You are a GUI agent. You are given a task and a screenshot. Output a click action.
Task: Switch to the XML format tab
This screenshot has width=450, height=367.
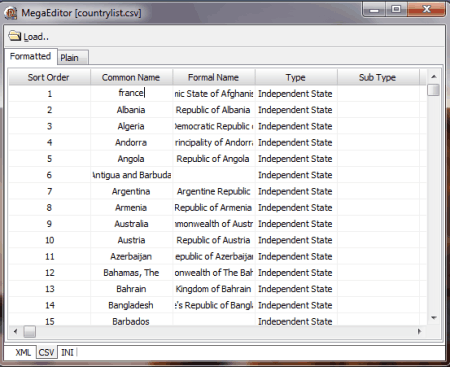[23, 352]
